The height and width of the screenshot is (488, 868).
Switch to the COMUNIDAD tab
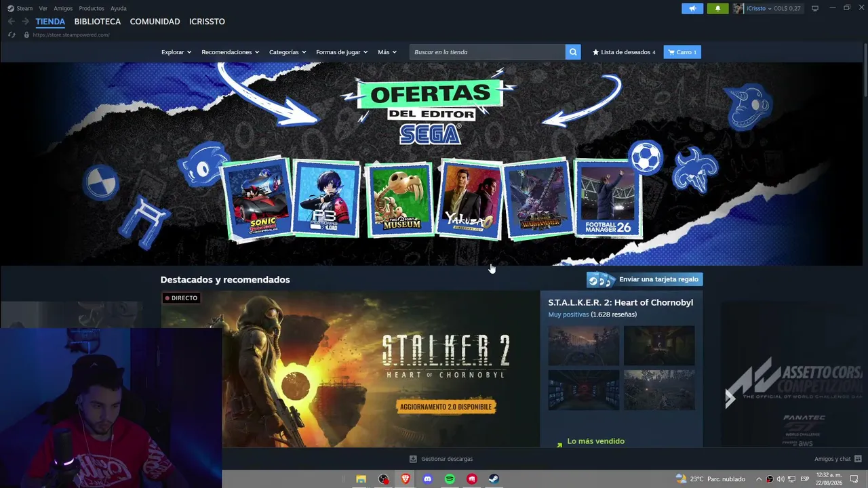pyautogui.click(x=155, y=22)
